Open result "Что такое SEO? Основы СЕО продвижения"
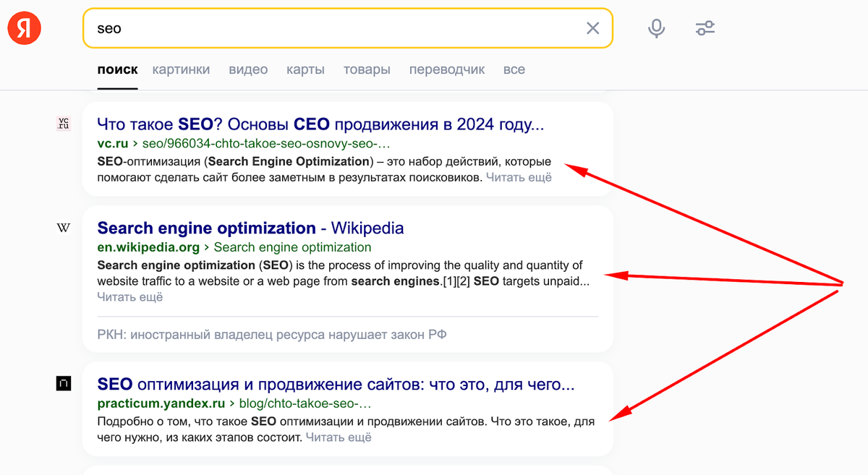The height and width of the screenshot is (475, 868). pos(320,124)
